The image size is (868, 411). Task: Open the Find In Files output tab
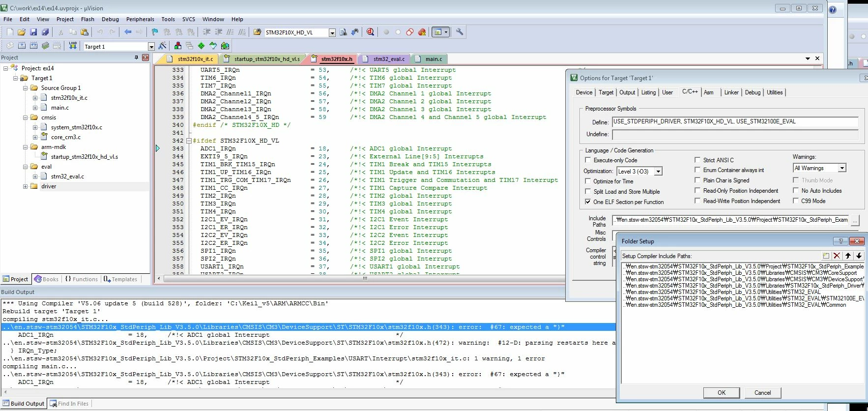(x=69, y=404)
